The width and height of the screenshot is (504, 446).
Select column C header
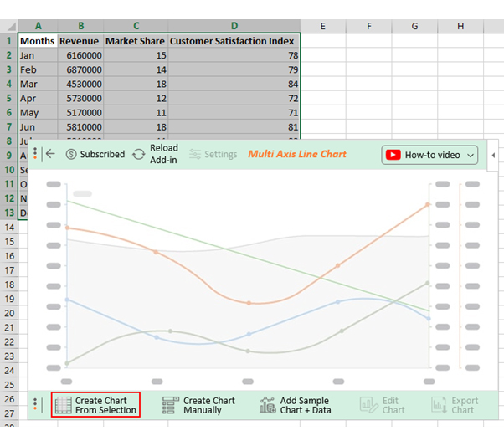pos(136,26)
